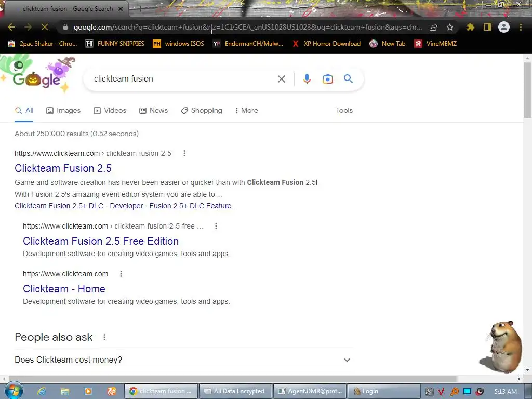Click the orange magnifier tray icon
Screen dimensions: 532x399
[454, 392]
